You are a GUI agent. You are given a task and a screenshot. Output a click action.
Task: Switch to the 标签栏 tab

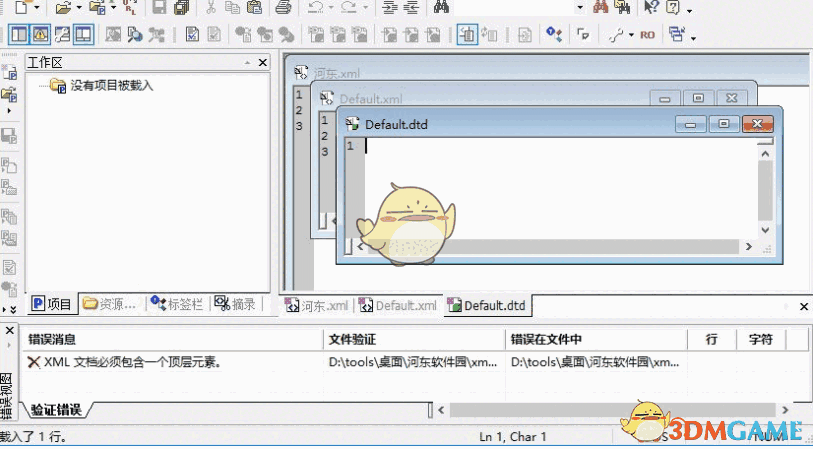177,304
